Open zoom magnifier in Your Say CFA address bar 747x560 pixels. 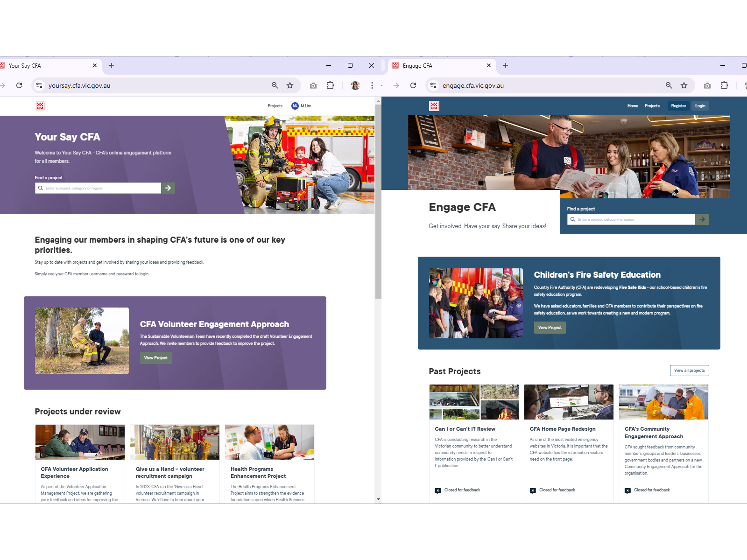(275, 85)
